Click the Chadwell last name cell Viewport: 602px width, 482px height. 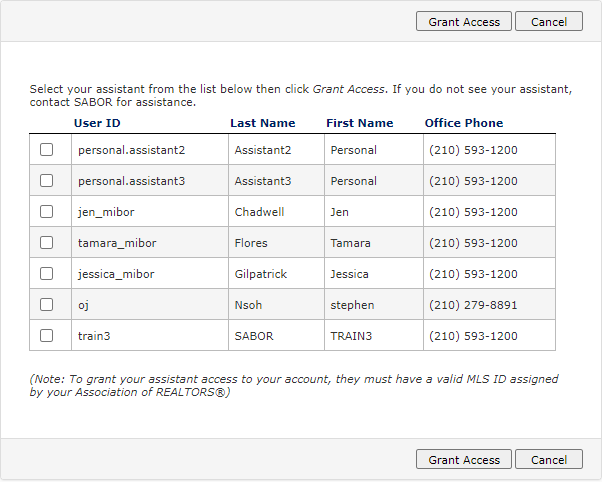pyautogui.click(x=260, y=212)
